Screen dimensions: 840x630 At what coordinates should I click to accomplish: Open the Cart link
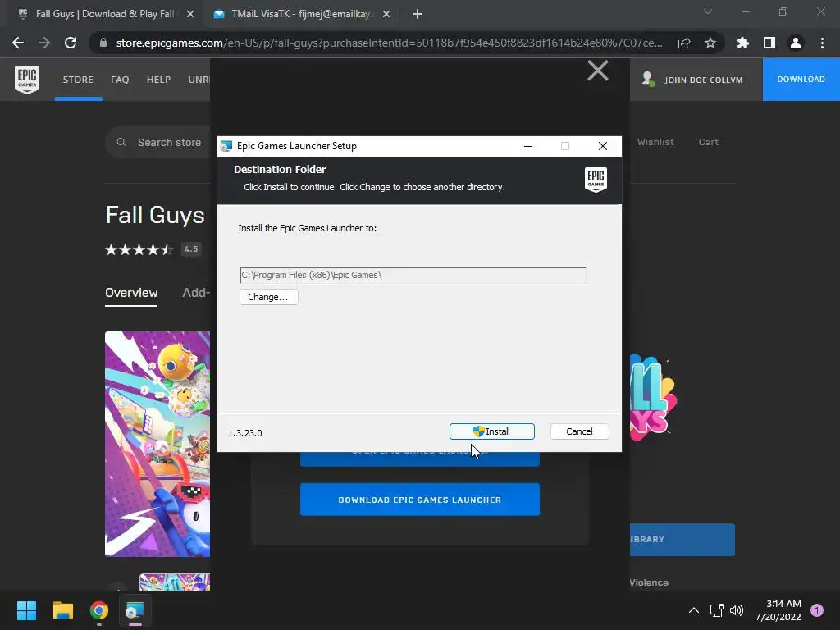(x=708, y=142)
